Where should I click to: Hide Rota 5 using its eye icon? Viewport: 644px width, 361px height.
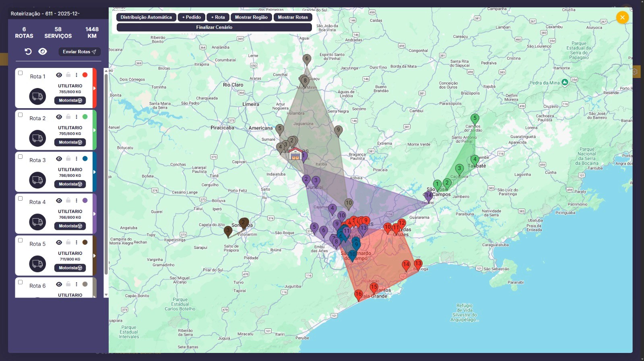pyautogui.click(x=59, y=242)
